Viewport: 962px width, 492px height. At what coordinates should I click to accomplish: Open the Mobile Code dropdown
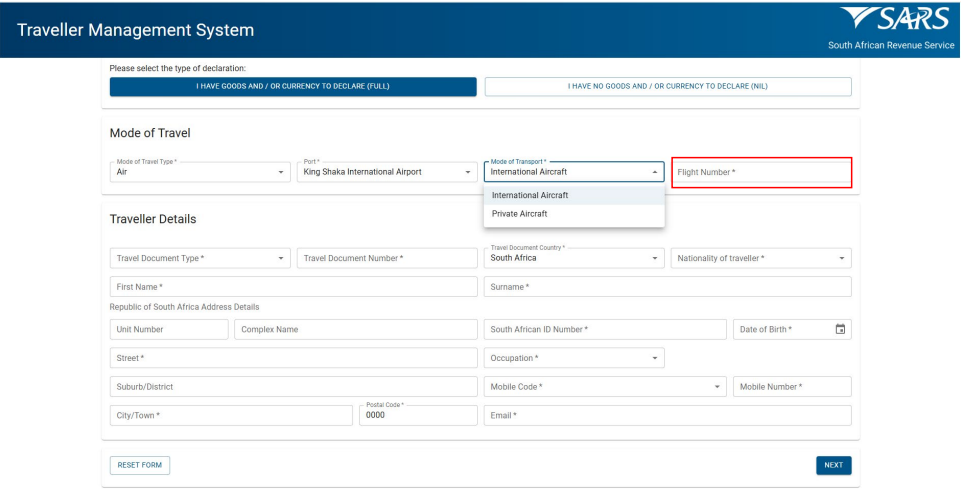click(605, 387)
